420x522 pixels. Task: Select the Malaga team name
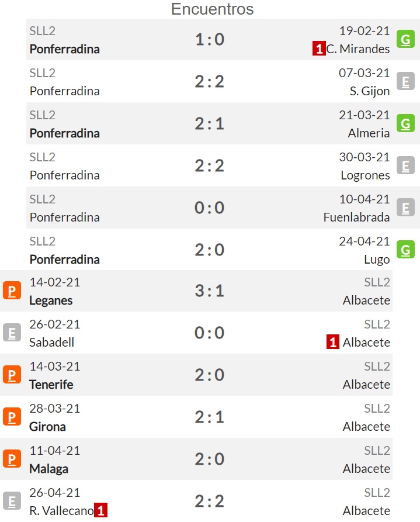point(49,469)
